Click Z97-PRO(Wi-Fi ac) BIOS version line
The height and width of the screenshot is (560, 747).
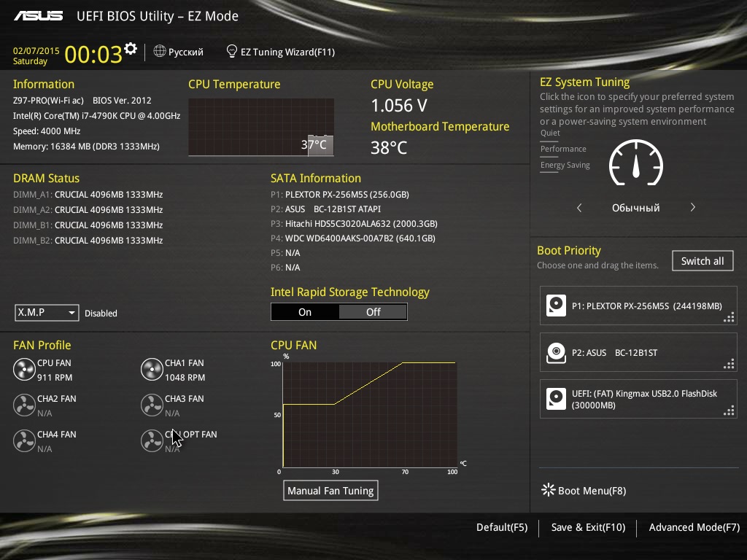(82, 101)
